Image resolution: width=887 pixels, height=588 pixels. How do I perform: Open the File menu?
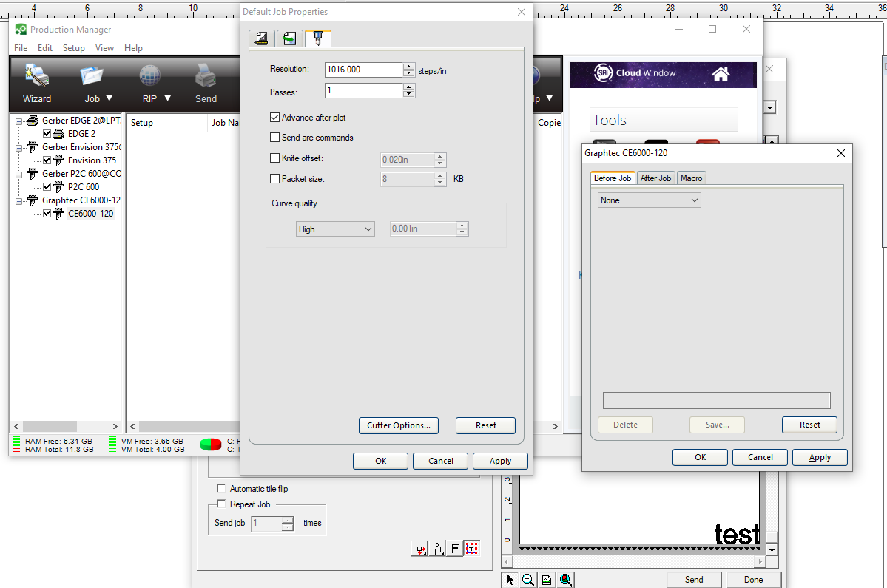pos(21,48)
